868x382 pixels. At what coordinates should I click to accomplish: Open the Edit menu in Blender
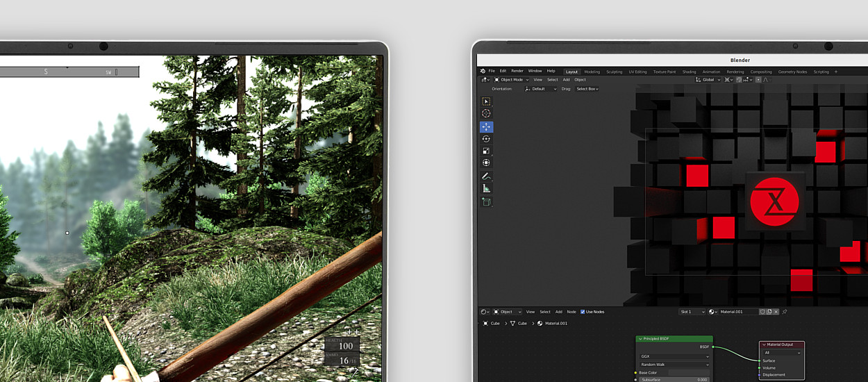click(503, 71)
